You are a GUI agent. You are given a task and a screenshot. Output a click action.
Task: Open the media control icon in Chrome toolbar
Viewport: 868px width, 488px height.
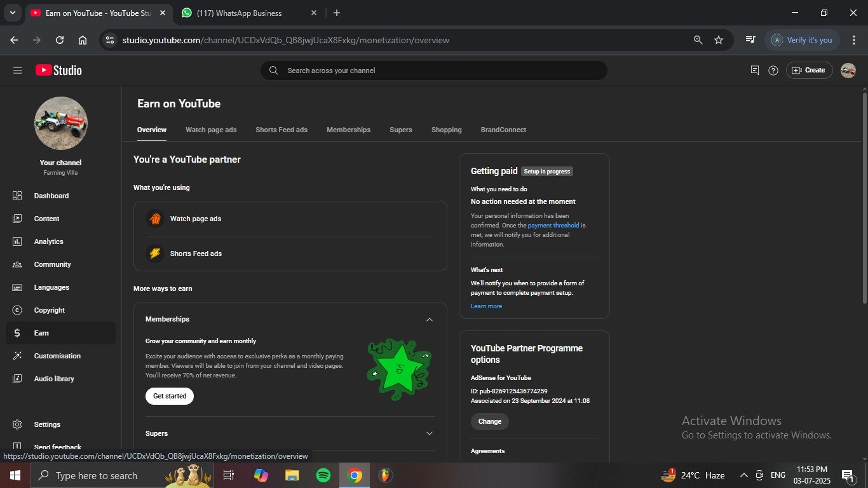tap(750, 40)
